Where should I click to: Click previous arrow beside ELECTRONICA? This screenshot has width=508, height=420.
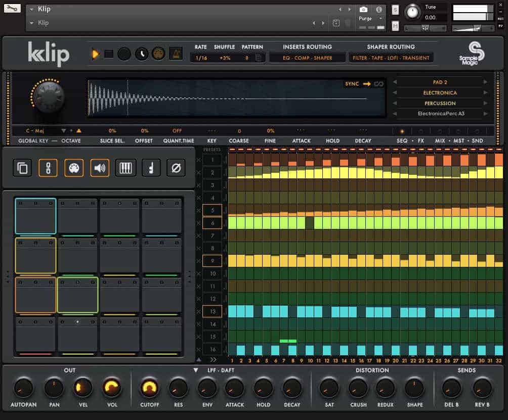pyautogui.click(x=395, y=93)
